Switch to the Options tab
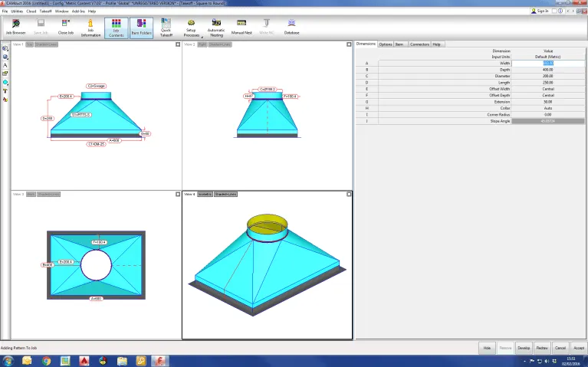This screenshot has width=588, height=367. pyautogui.click(x=386, y=44)
